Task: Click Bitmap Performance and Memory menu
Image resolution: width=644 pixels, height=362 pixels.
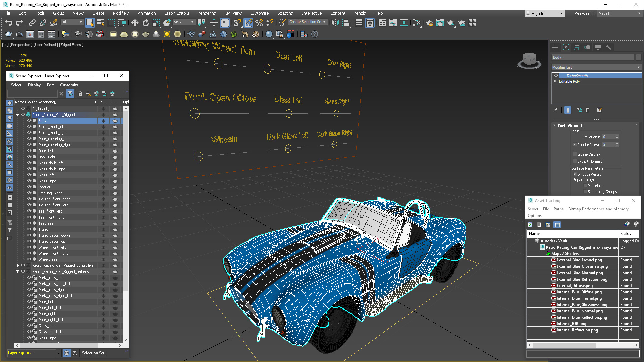Action: point(598,209)
